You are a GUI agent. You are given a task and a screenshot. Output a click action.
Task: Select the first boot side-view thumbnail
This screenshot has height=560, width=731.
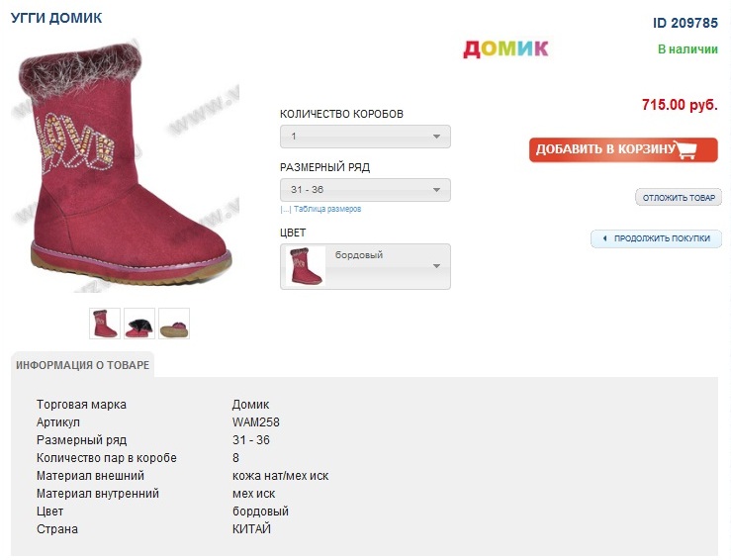[x=105, y=324]
